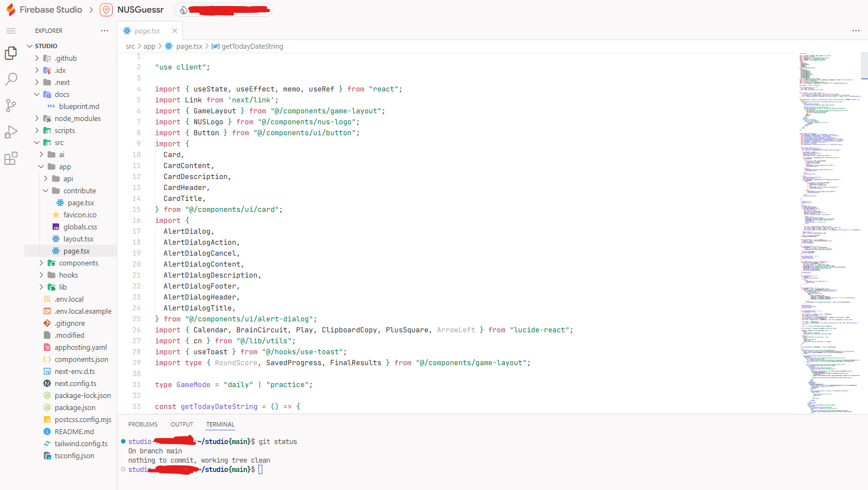This screenshot has width=868, height=490.
Task: Switch to the PROBLEMS panel tab
Action: [143, 424]
